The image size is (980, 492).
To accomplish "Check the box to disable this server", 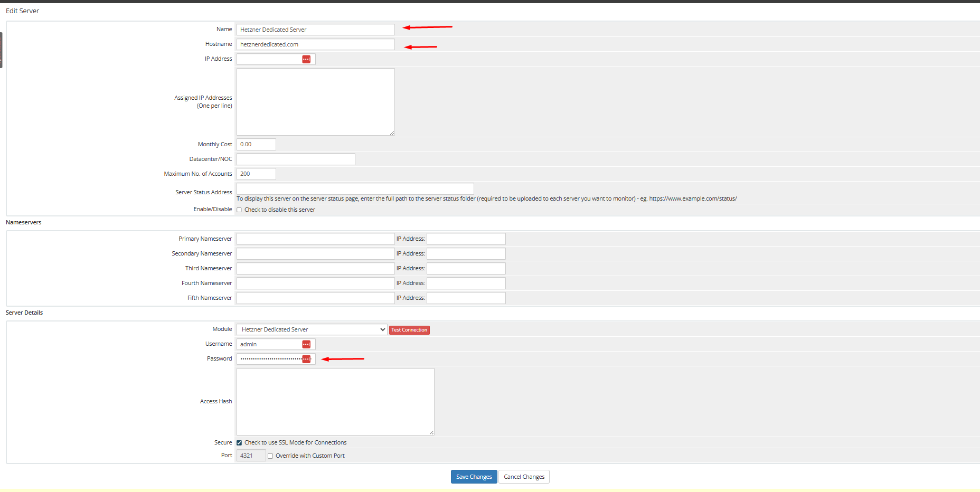I will pos(239,210).
